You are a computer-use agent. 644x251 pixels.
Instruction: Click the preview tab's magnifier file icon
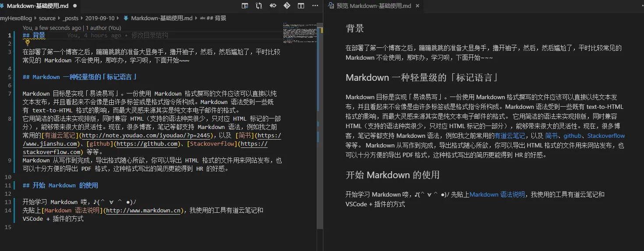331,6
